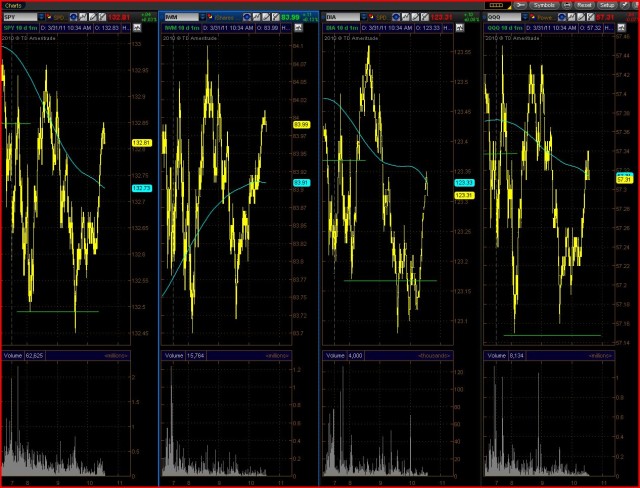Click the SPY company profile icon

click(49, 17)
